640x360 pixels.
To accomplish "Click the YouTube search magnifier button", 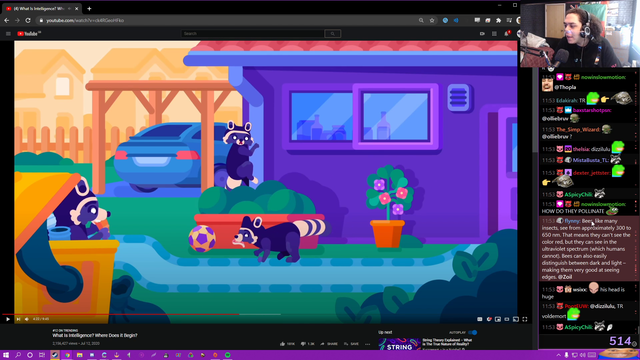I will (x=333, y=33).
